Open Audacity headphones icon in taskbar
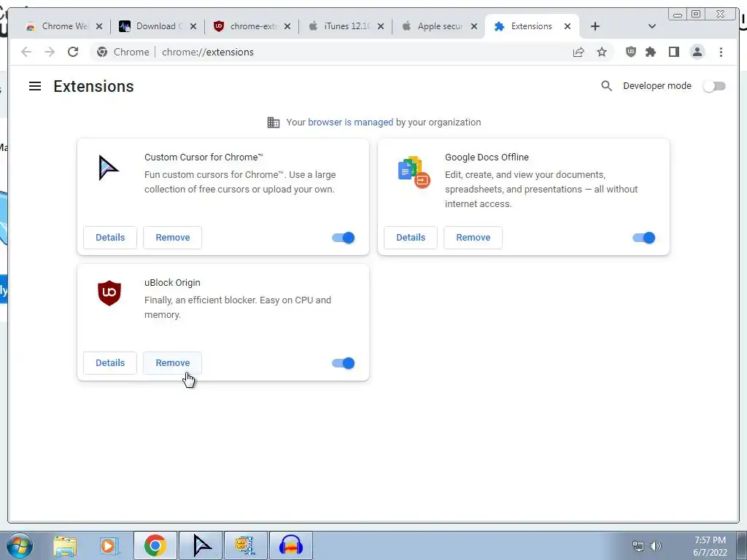The width and height of the screenshot is (747, 560). 291,545
